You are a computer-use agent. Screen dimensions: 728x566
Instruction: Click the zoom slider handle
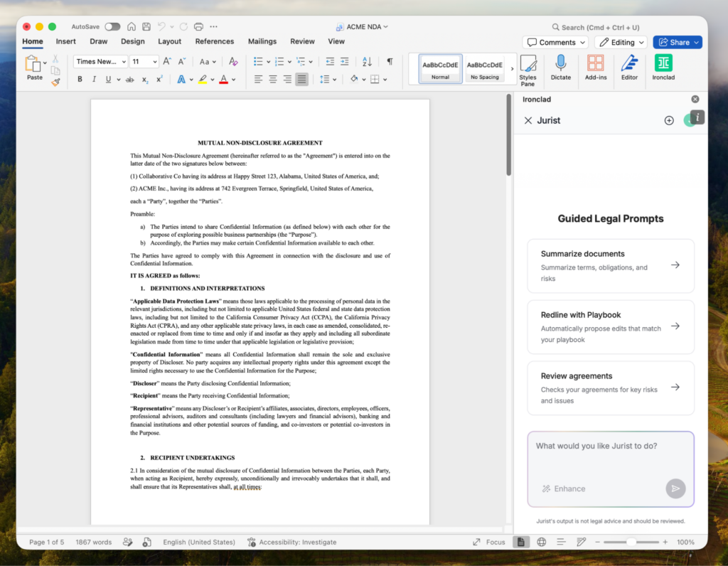(x=631, y=542)
